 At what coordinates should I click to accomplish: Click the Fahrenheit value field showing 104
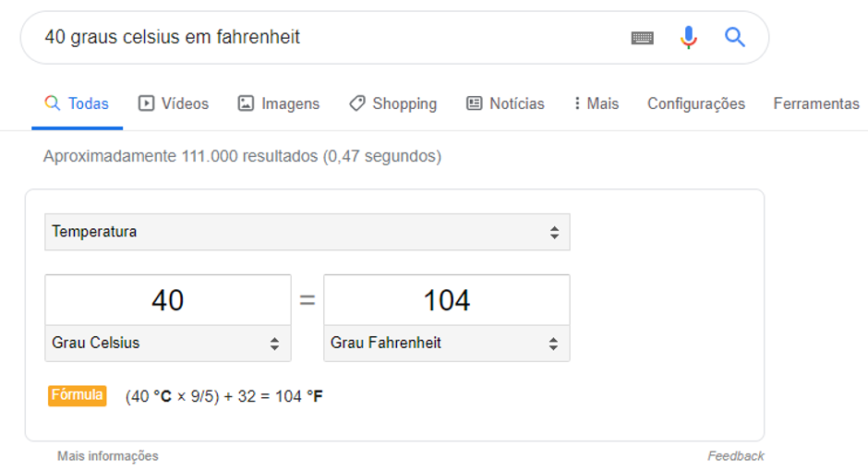(446, 300)
